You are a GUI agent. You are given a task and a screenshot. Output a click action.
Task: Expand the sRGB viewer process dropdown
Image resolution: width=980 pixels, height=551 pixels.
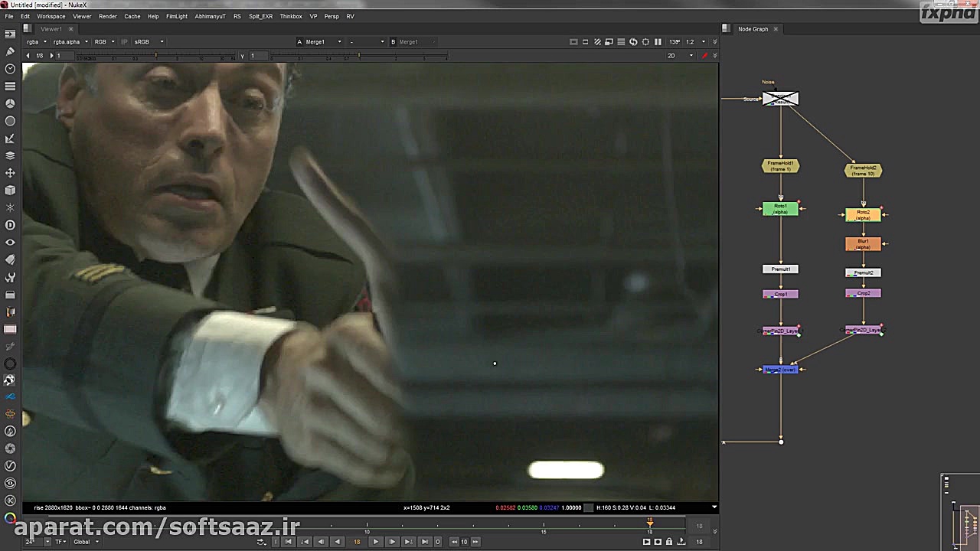pyautogui.click(x=149, y=42)
